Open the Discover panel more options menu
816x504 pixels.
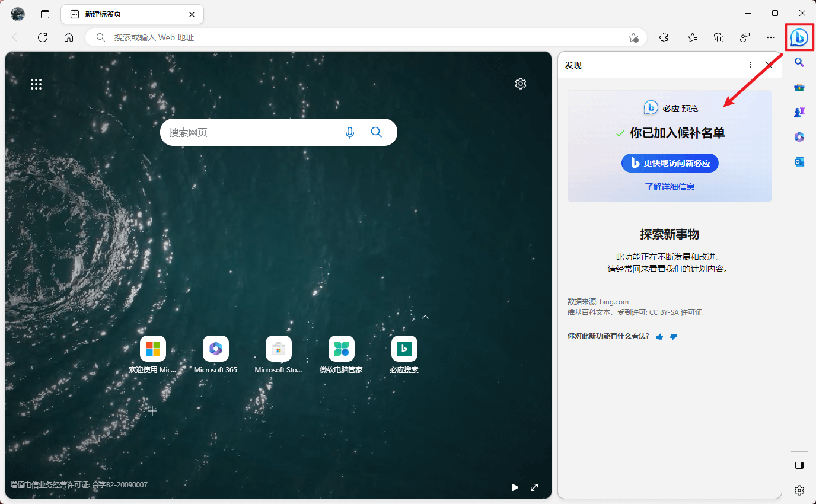pos(750,65)
